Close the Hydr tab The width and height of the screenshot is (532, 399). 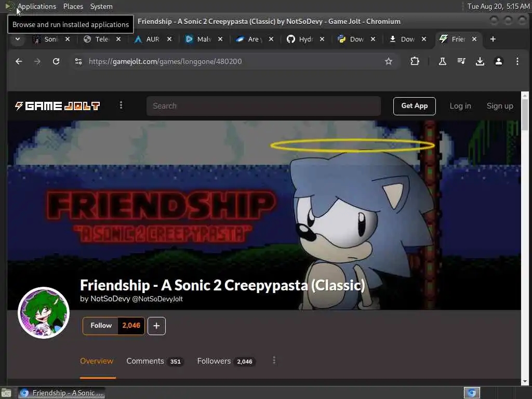tap(322, 39)
